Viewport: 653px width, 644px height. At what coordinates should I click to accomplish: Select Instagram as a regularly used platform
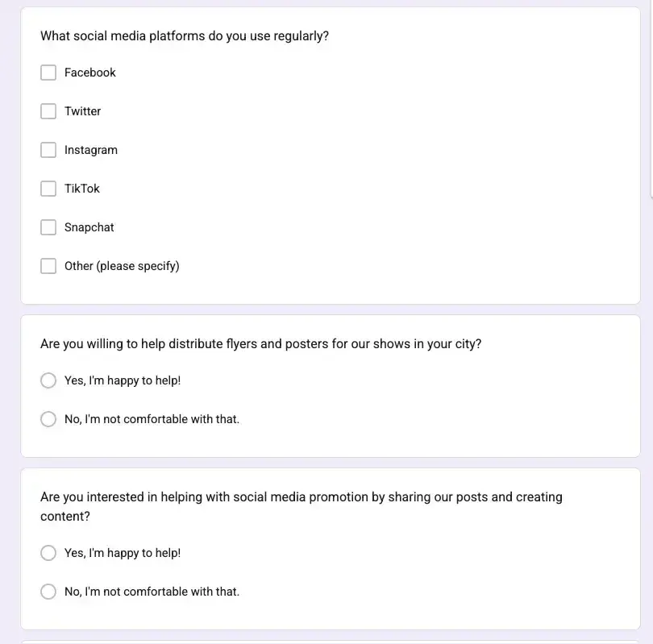pyautogui.click(x=48, y=150)
